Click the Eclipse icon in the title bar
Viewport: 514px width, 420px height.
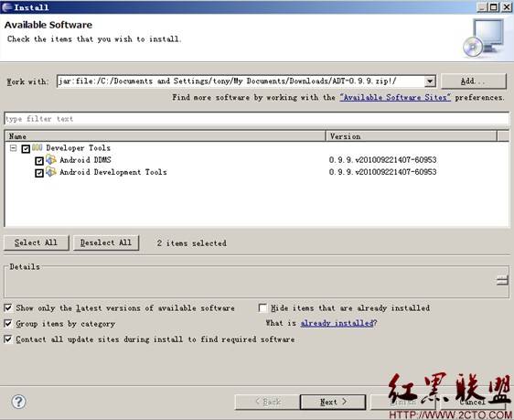[x=6, y=7]
